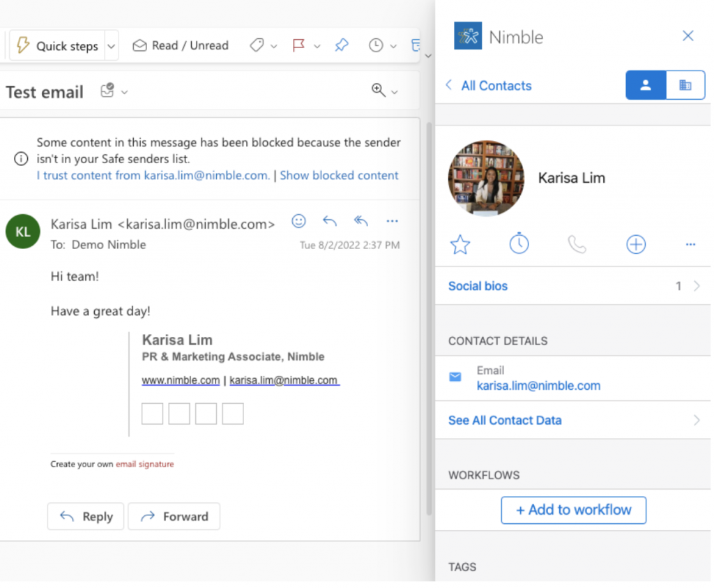Click the stopwatch icon under contact photo
Screen dimensions: 714x588
tap(519, 244)
